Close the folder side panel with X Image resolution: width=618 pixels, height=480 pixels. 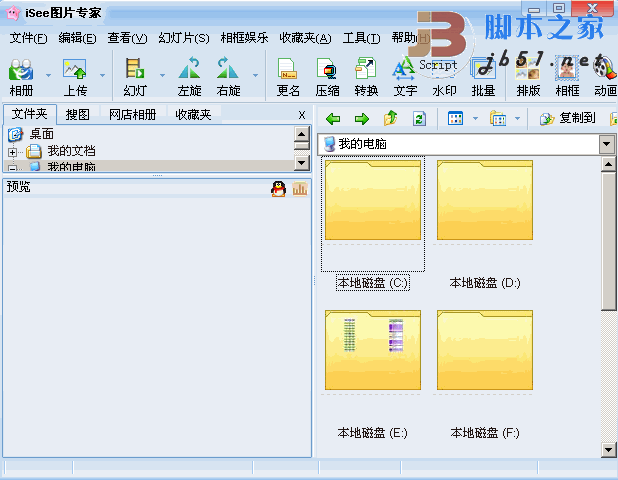302,115
